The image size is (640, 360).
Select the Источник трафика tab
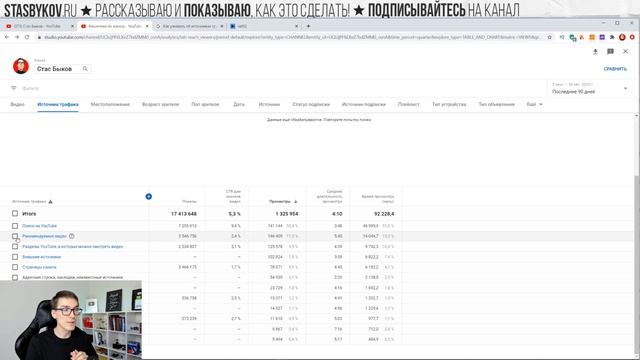click(58, 104)
